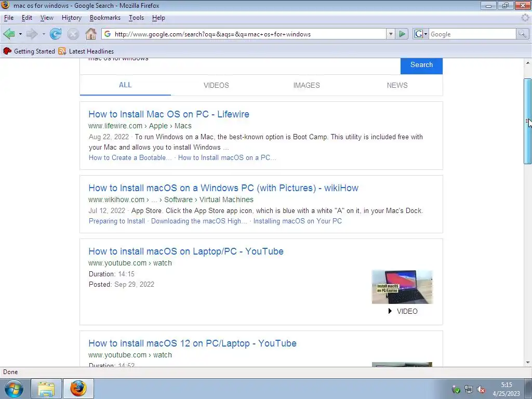This screenshot has height=399, width=532.
Task: Click the muted volume tray icon
Action: (x=481, y=390)
